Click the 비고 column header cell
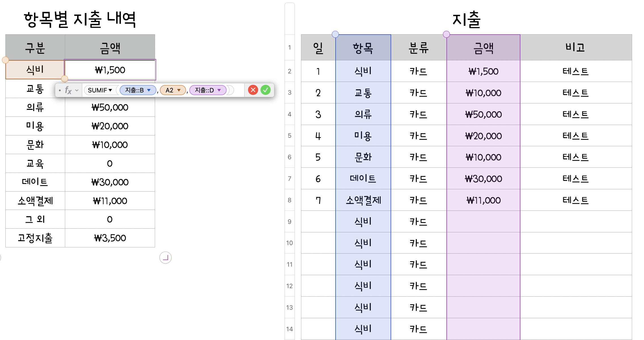Image resolution: width=644 pixels, height=340 pixels. tap(575, 48)
